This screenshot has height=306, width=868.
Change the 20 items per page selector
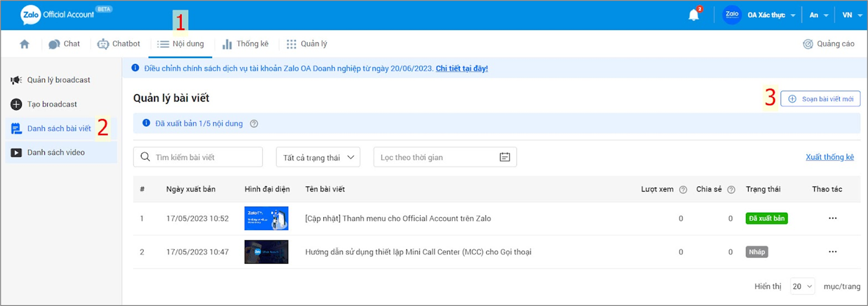click(x=802, y=286)
